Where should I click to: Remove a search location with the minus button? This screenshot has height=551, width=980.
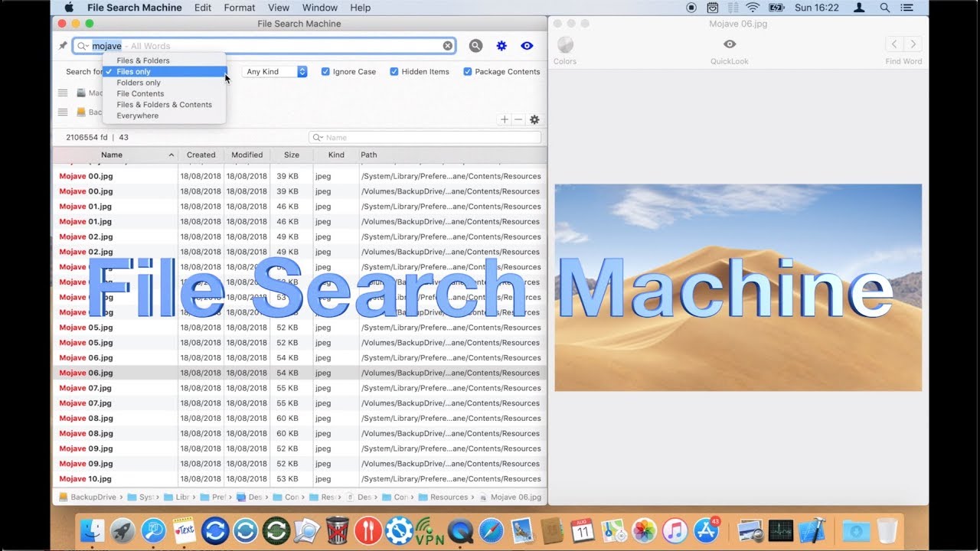(x=518, y=119)
